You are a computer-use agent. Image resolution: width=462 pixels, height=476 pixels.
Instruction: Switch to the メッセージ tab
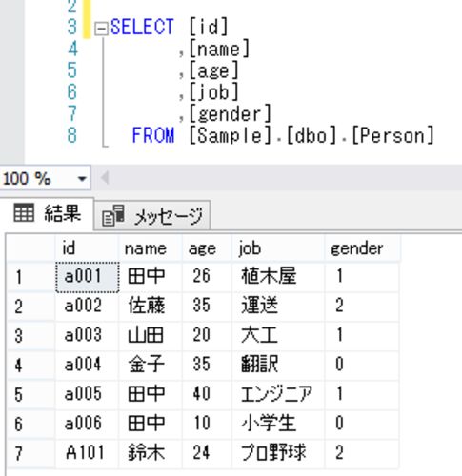152,215
